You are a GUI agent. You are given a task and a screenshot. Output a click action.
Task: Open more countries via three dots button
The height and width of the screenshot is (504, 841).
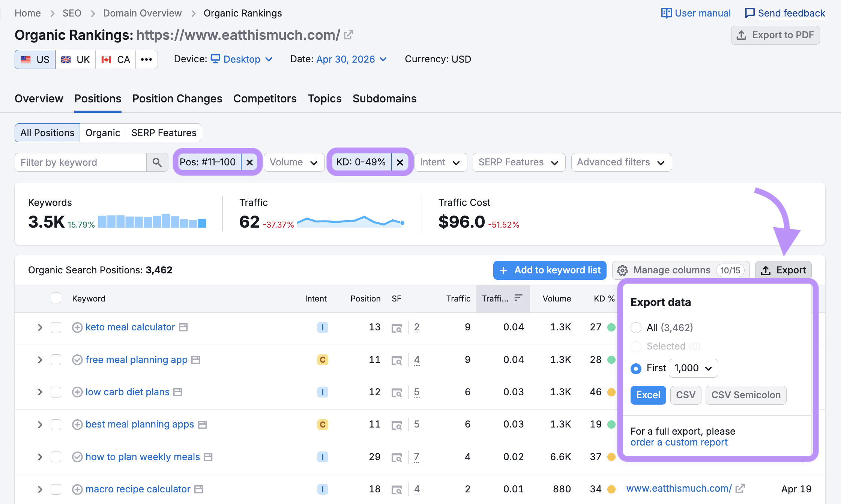[146, 60]
